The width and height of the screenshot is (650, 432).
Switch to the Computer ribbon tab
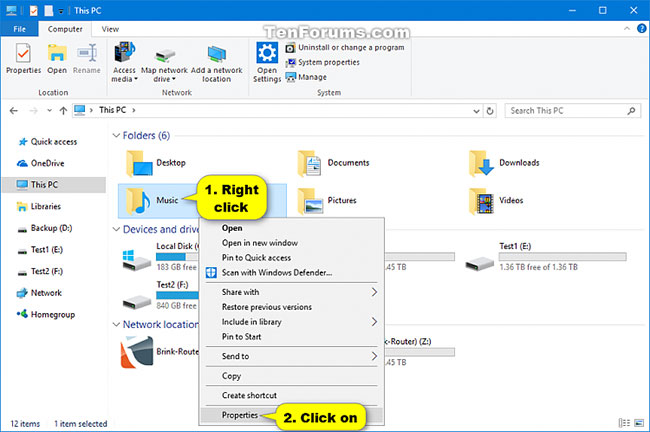click(x=65, y=29)
